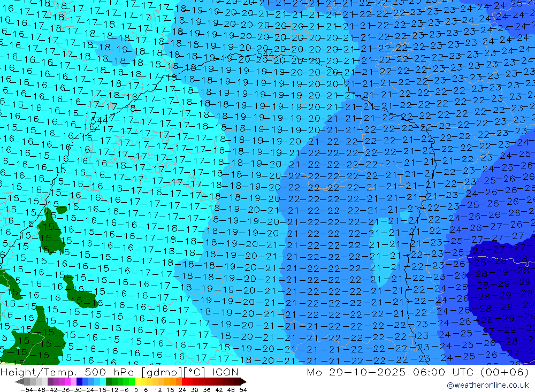Click the '544' contour label near the map top
Image resolution: width=535 pixels, height=392 pixels.
(265, 55)
